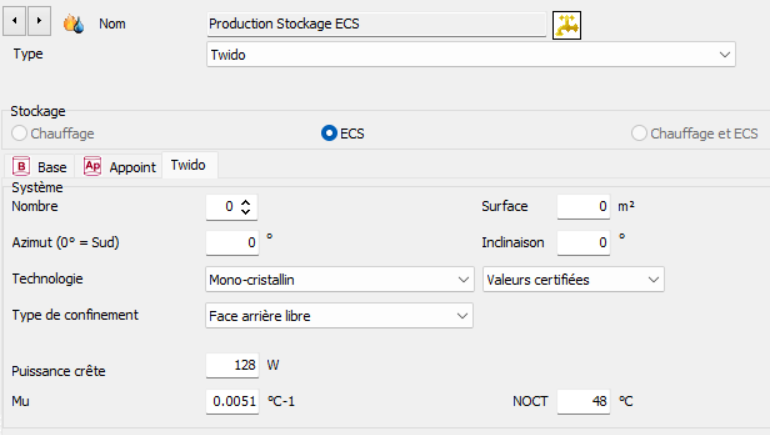Click the red Ap icon on Appoint tab
Viewport: 770px width, 435px height.
coord(93,167)
